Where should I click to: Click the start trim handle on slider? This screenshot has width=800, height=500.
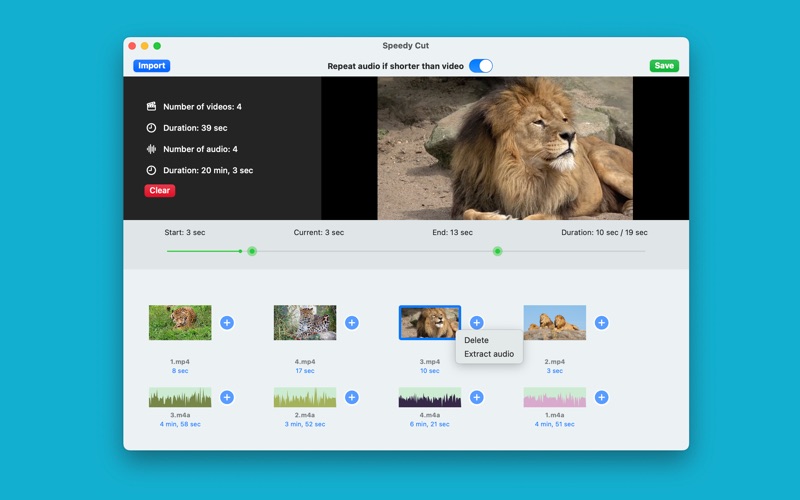[252, 251]
